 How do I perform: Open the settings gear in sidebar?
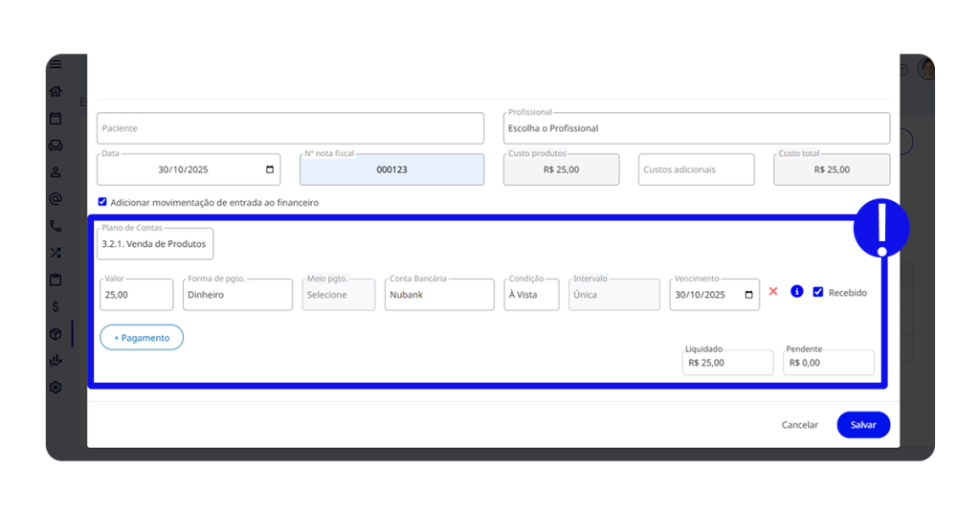[56, 388]
